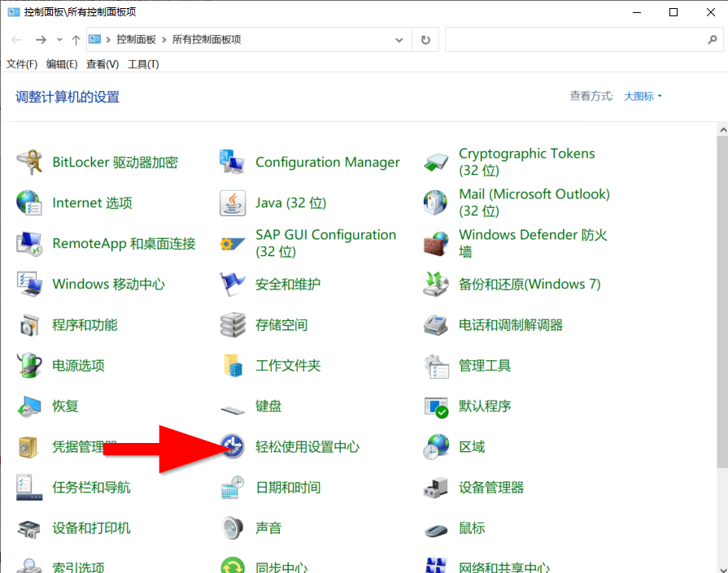This screenshot has height=573, width=728.
Task: Open the 键盘 keyboard icon
Action: point(232,410)
